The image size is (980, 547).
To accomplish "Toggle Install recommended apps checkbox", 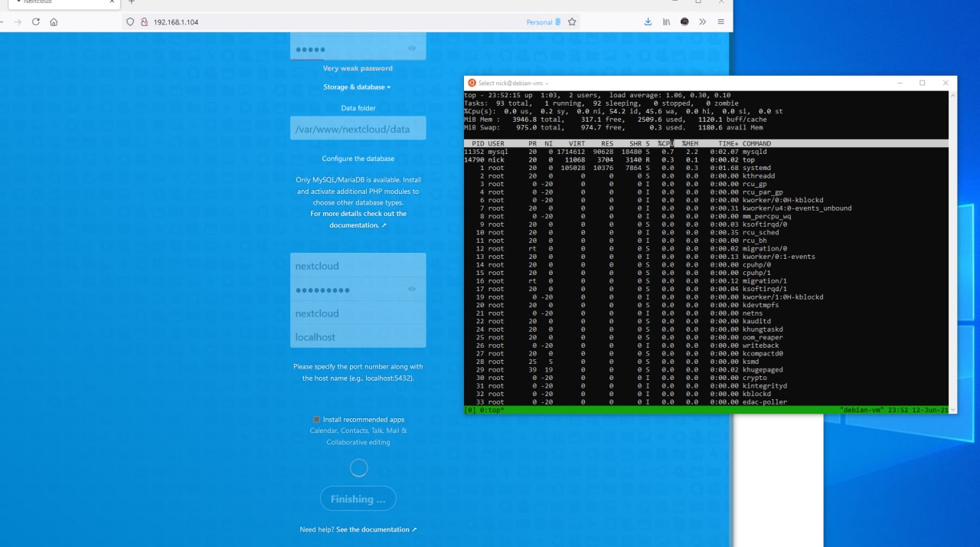I will 316,420.
